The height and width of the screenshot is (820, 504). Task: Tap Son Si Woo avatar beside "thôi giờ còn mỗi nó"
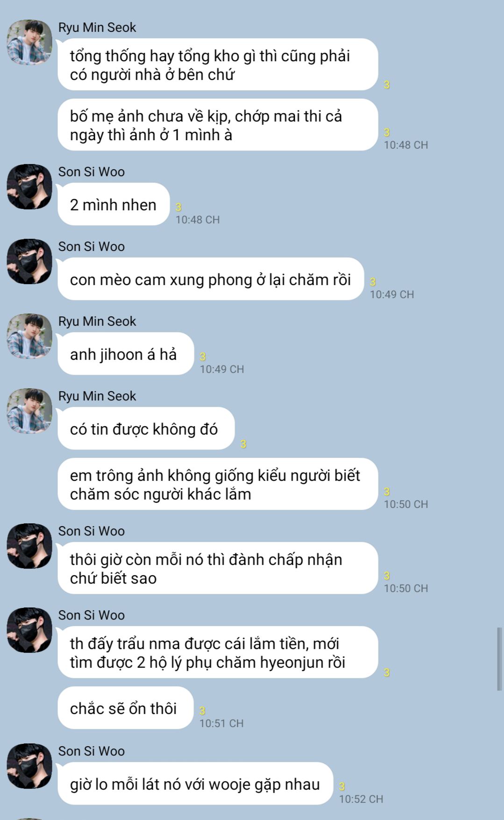pos(29,546)
